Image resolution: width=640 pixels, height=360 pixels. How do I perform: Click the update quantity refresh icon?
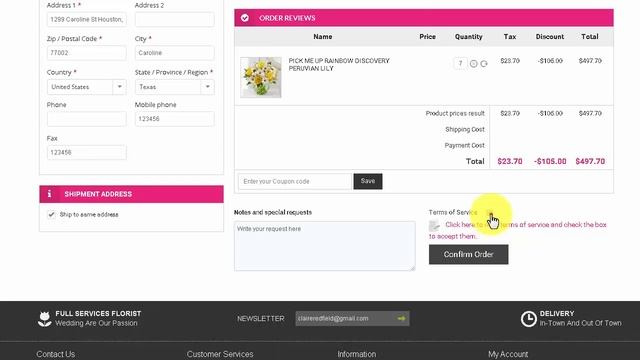[x=484, y=64]
